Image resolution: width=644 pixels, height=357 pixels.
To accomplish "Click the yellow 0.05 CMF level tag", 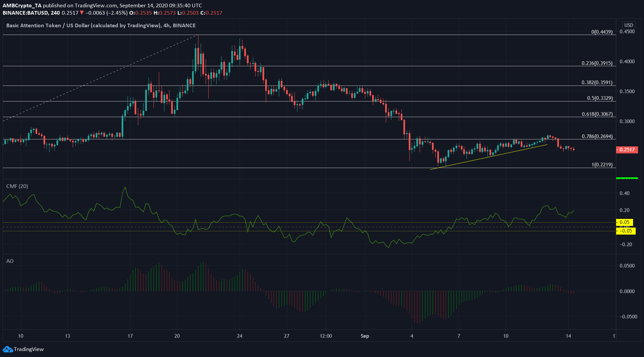I will pyautogui.click(x=625, y=222).
